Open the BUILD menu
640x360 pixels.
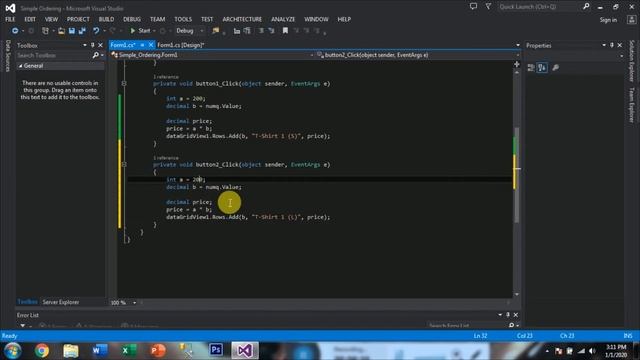click(x=106, y=19)
